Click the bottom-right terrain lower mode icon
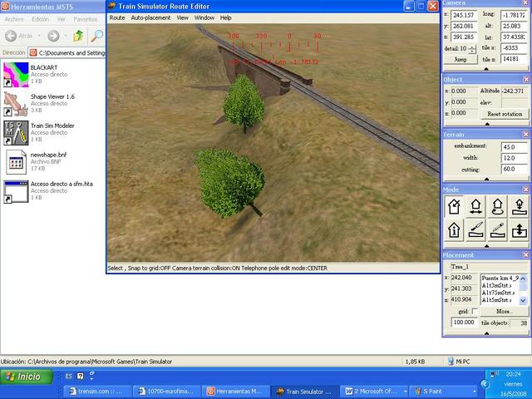532x399 pixels. click(518, 230)
